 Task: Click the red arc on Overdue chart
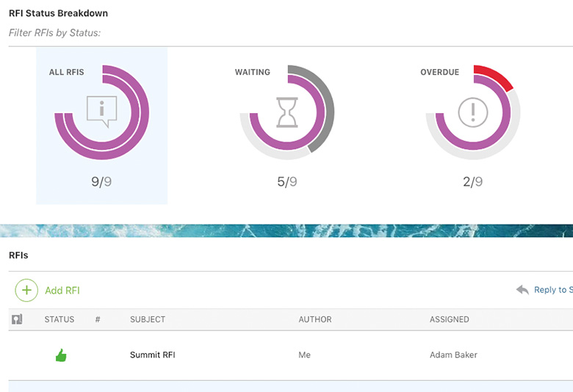click(494, 76)
